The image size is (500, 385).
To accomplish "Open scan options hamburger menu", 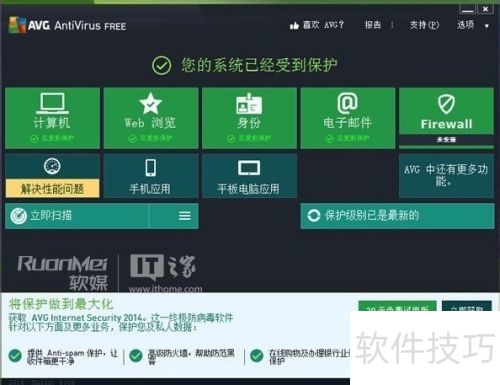I will (185, 216).
